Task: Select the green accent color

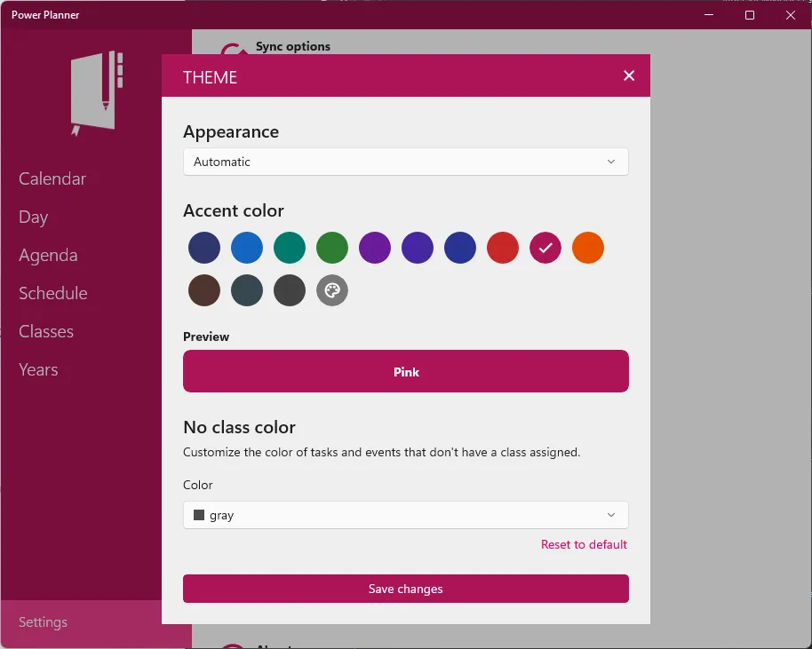Action: (332, 248)
